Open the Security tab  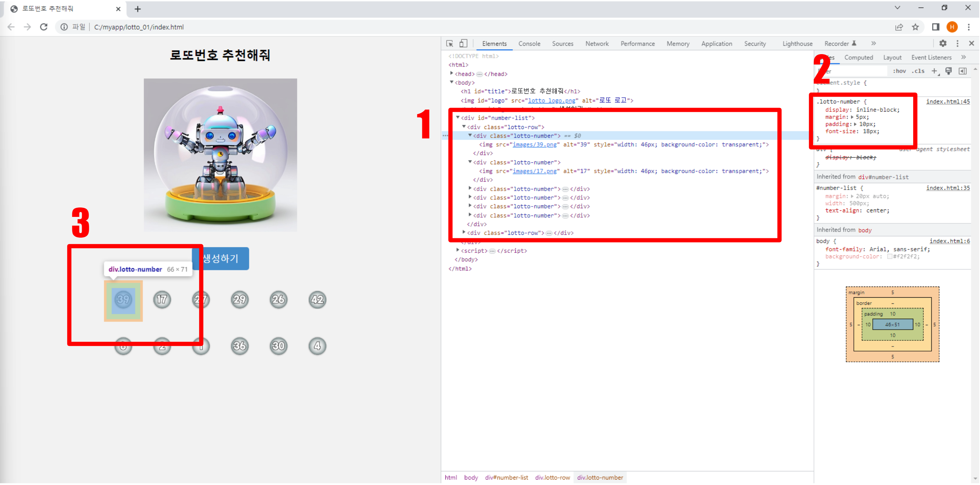(x=755, y=44)
